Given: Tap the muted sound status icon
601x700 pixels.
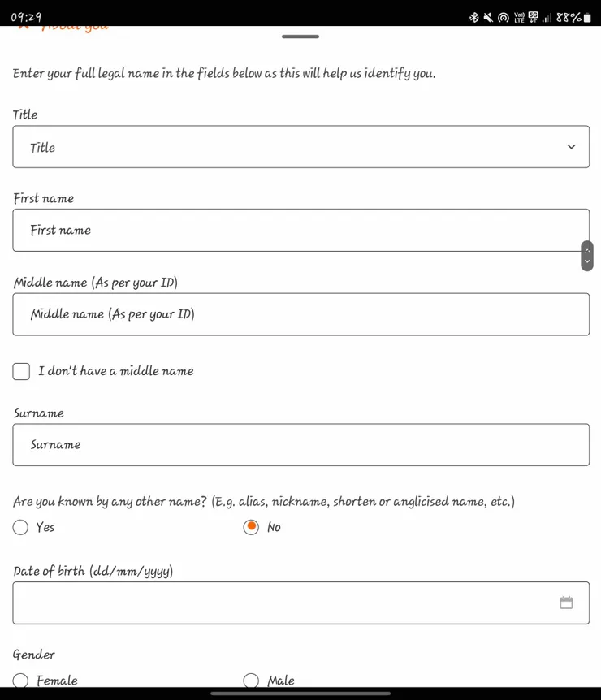Looking at the screenshot, I should [x=488, y=17].
